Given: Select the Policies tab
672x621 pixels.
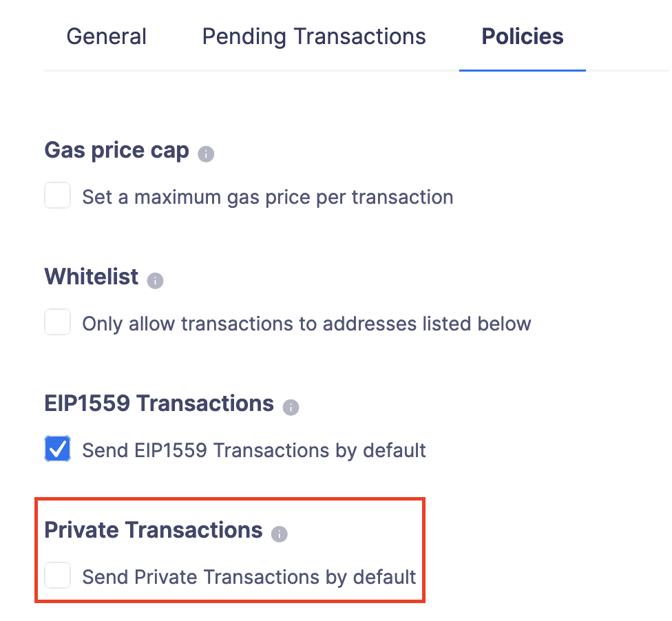Looking at the screenshot, I should click(522, 36).
